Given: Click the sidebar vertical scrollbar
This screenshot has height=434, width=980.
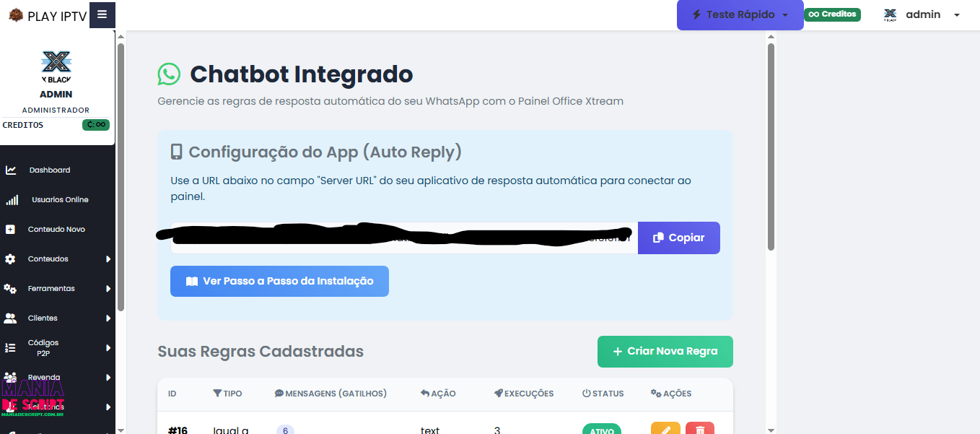Looking at the screenshot, I should pos(121,177).
